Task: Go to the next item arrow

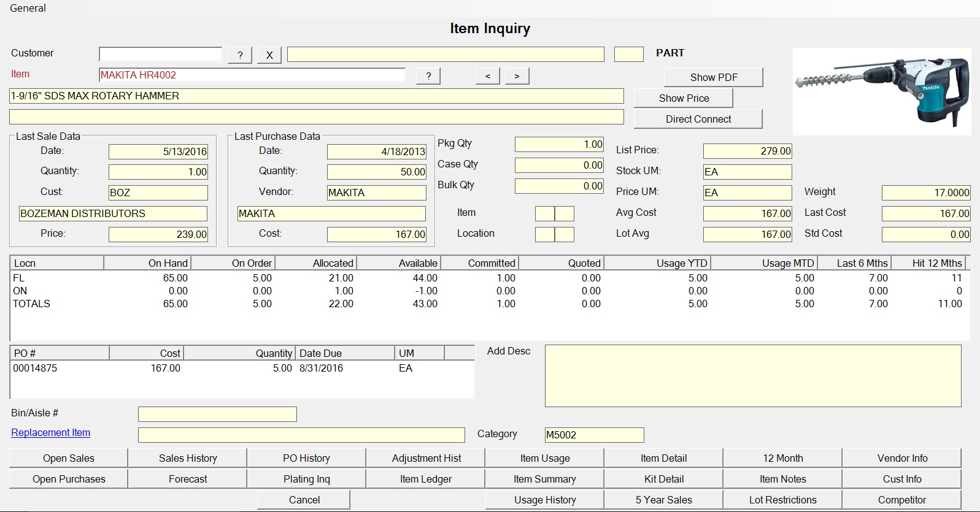Action: [x=517, y=75]
